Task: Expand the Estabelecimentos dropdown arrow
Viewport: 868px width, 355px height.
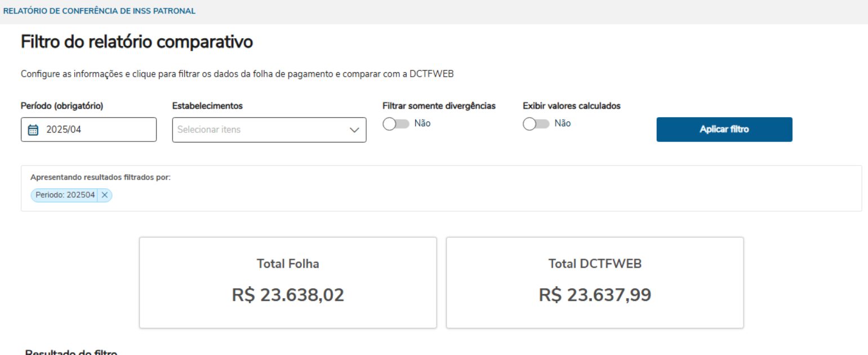Action: [354, 130]
